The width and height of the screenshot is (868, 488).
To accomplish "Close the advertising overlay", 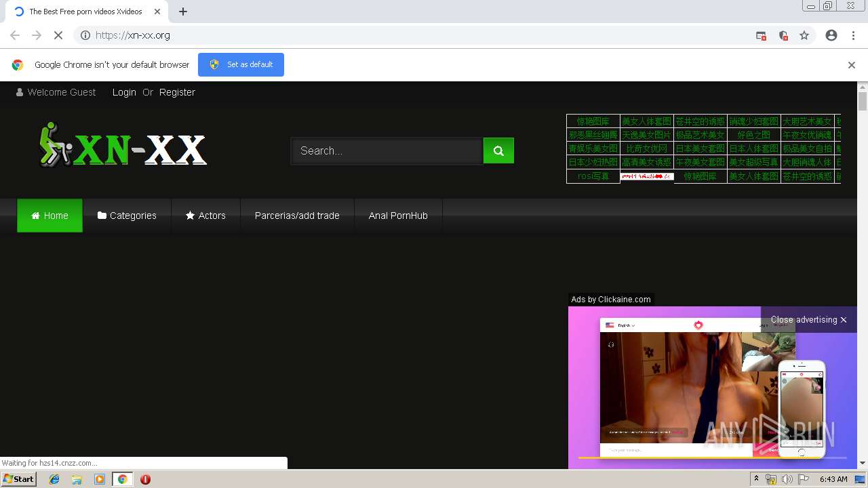I will point(809,320).
